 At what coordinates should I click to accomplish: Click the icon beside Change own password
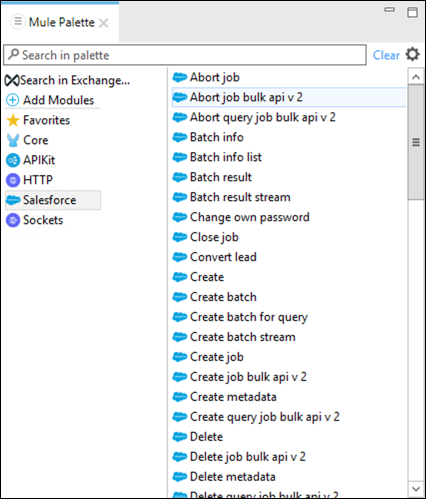point(180,217)
